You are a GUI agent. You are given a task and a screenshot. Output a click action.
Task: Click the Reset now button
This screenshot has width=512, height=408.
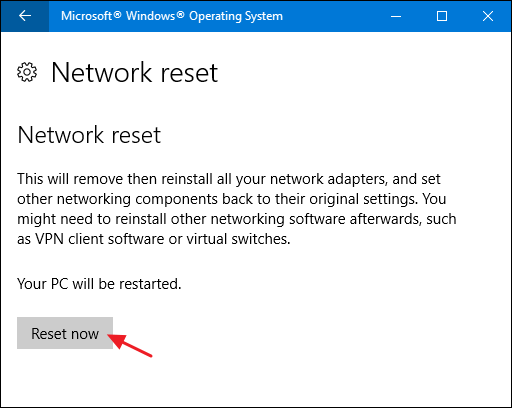pyautogui.click(x=65, y=333)
